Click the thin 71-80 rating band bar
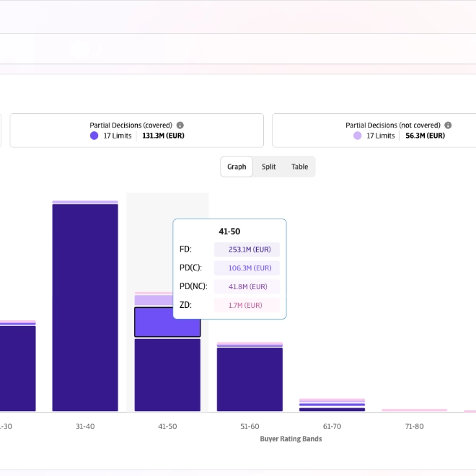The width and height of the screenshot is (476, 476). pyautogui.click(x=414, y=410)
